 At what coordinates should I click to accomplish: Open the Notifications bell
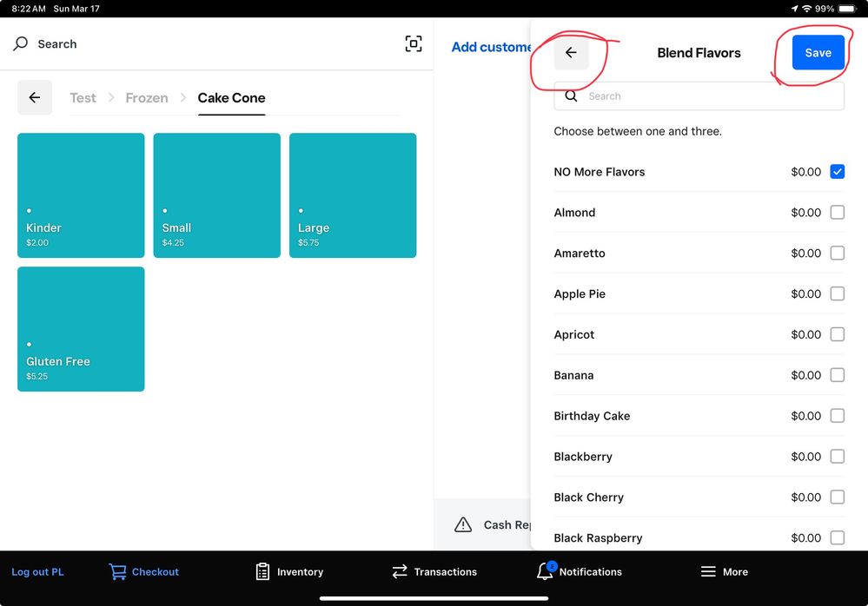[x=545, y=571]
